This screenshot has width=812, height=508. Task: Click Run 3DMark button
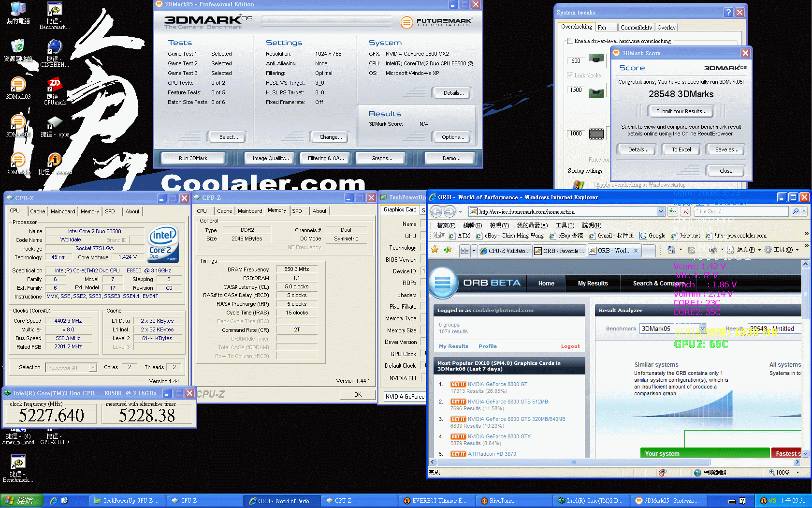pos(193,158)
